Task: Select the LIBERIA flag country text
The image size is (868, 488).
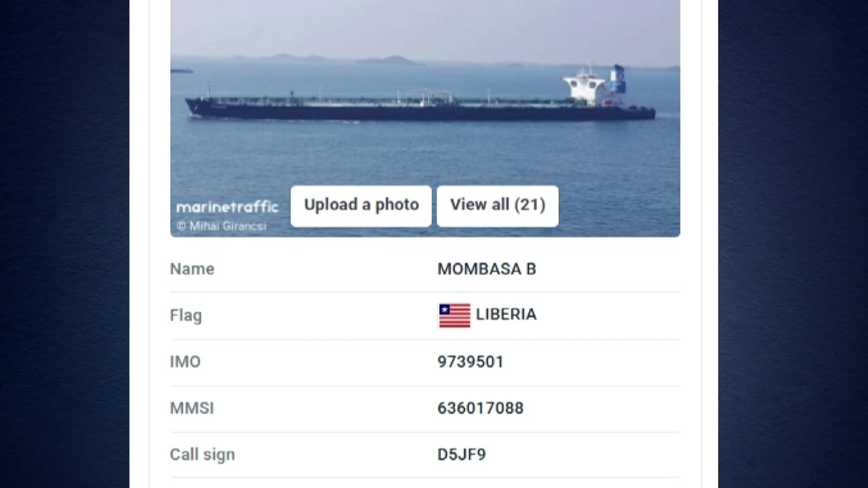Action: 506,314
